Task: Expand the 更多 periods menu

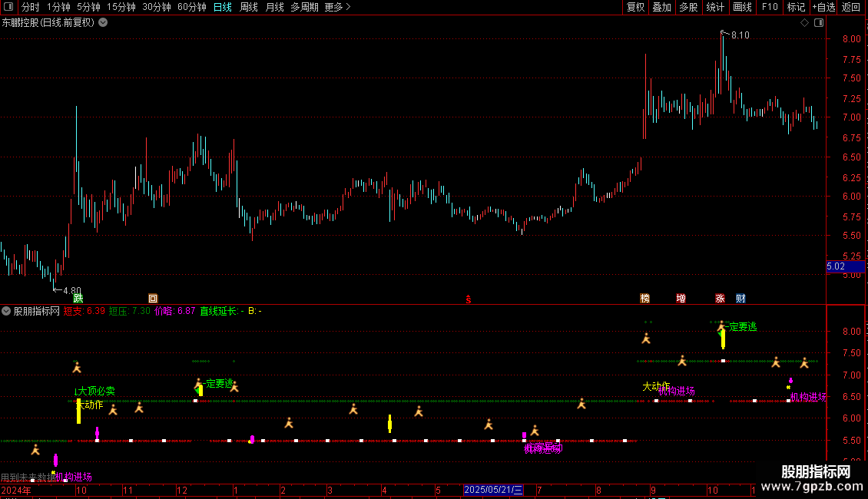Action: coord(337,7)
